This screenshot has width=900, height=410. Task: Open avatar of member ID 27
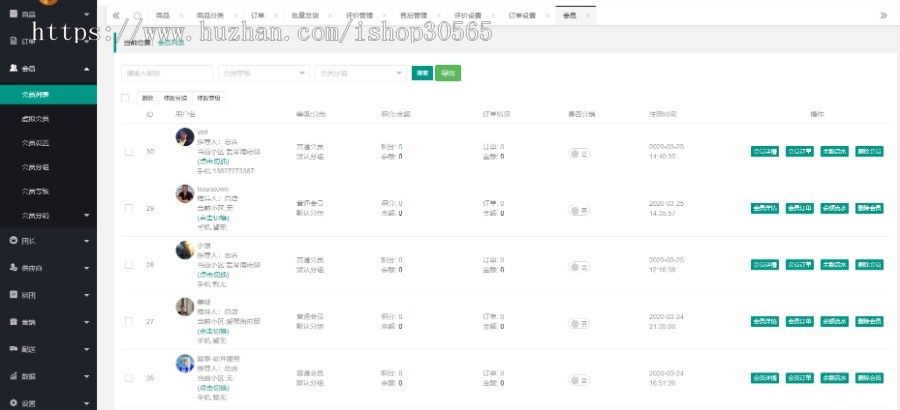[185, 307]
